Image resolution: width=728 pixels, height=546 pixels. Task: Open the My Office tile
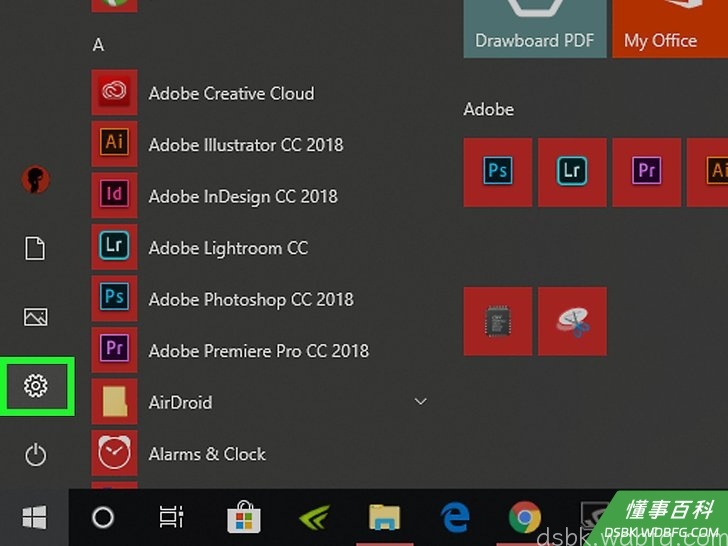(670, 29)
